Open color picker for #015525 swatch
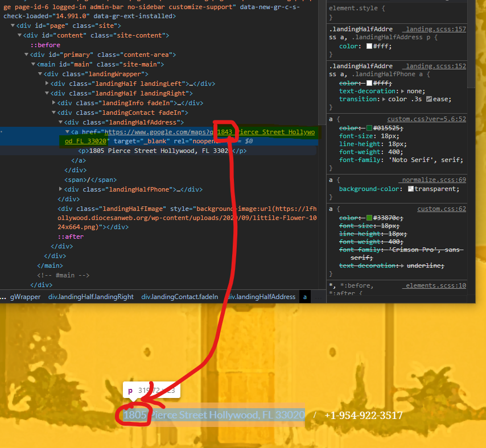This screenshot has width=486, height=448. 369,128
